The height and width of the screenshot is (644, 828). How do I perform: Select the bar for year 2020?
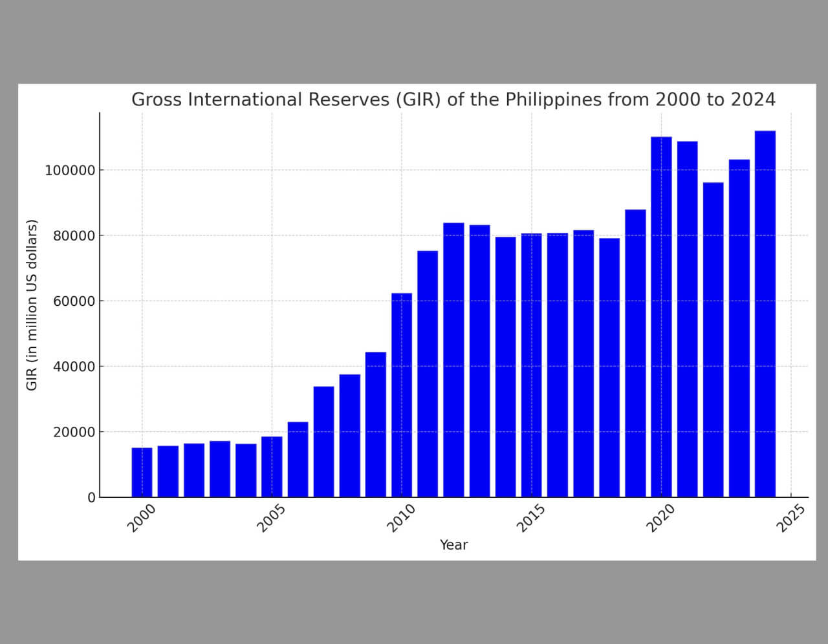[x=661, y=317]
